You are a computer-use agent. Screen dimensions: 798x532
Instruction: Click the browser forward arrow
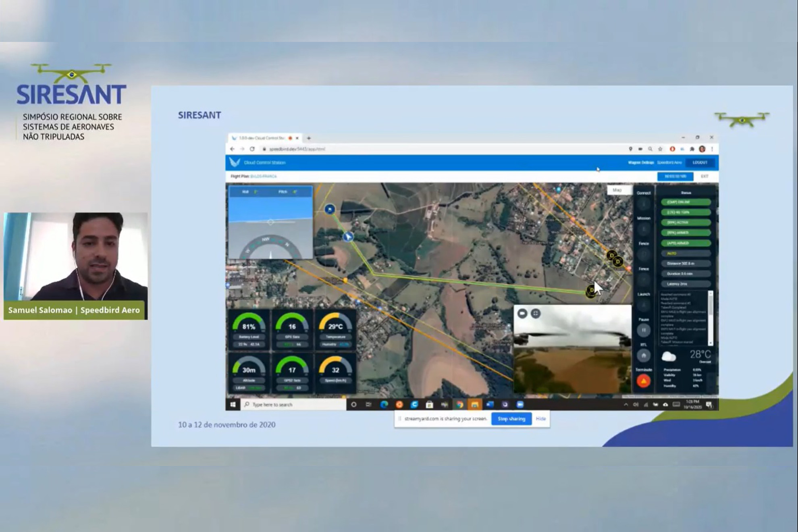[242, 149]
